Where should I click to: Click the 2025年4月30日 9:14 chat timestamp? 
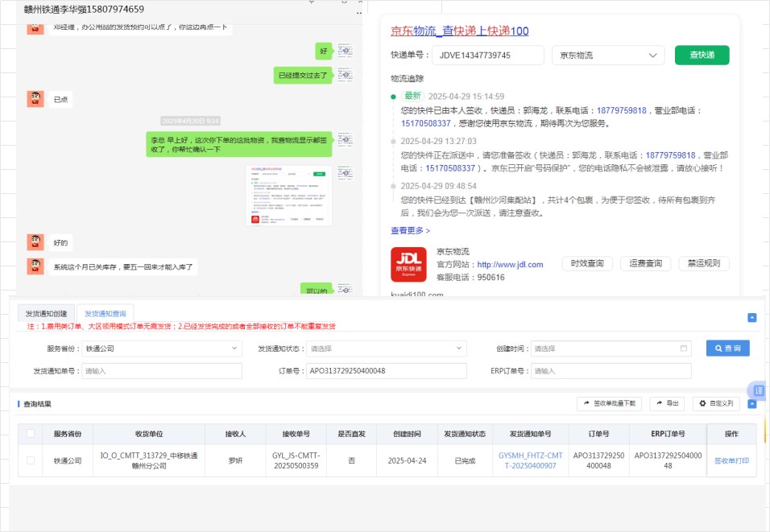[x=191, y=121]
